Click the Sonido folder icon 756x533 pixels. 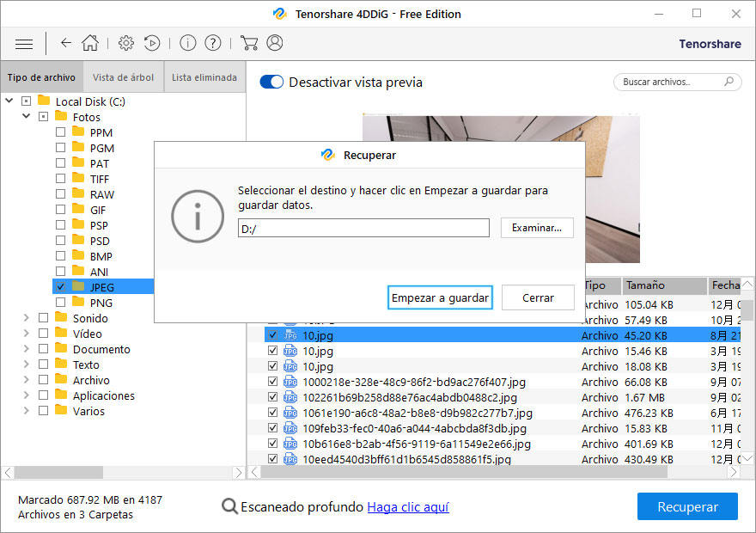pos(61,317)
